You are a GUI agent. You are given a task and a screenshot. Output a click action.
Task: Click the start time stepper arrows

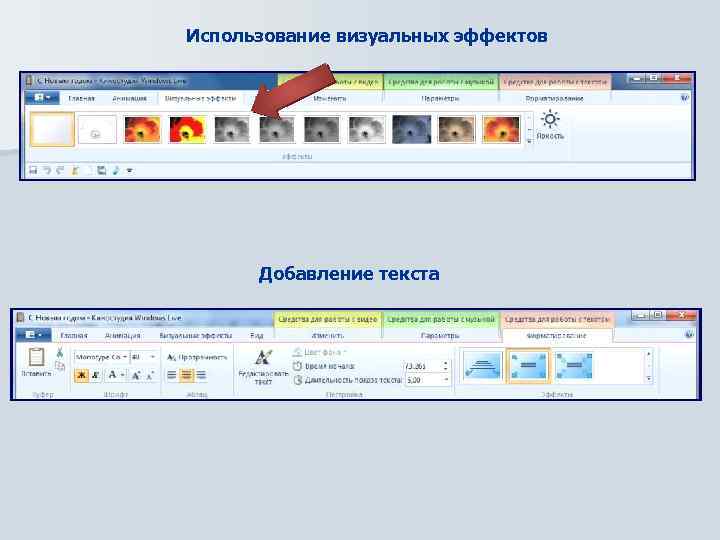tap(445, 366)
